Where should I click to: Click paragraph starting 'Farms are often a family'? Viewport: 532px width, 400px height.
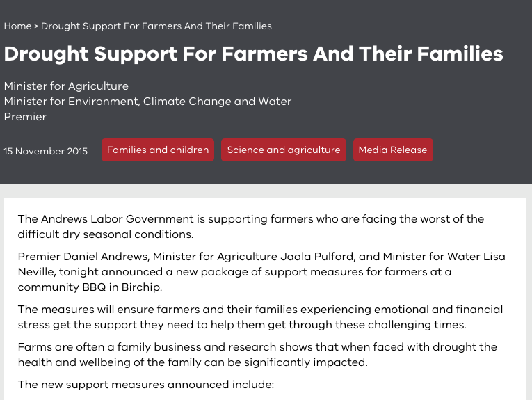(x=257, y=355)
